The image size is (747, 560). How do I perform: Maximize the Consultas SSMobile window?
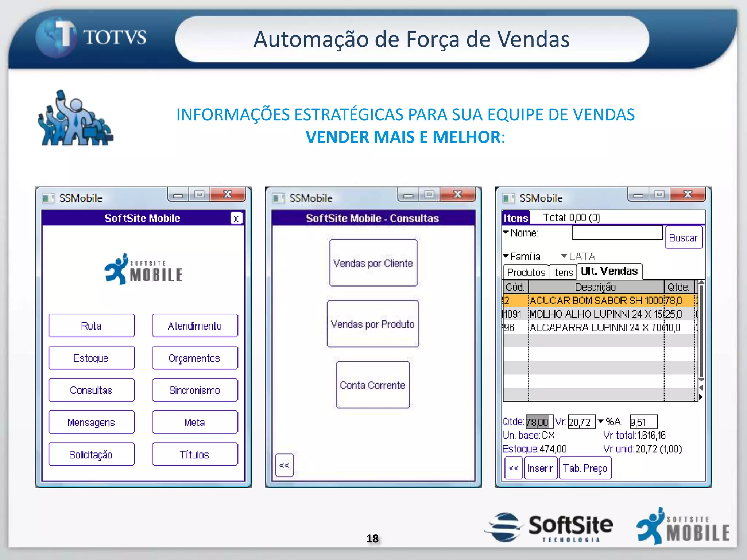pyautogui.click(x=429, y=195)
